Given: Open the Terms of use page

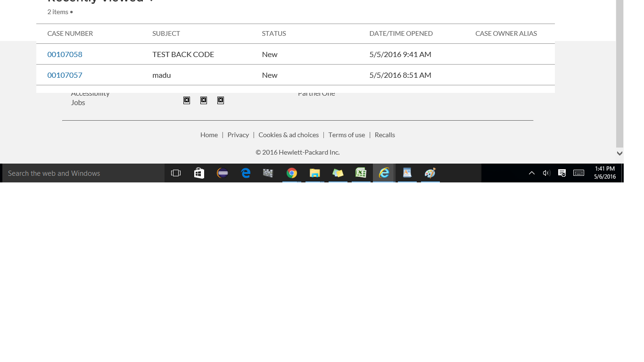Looking at the screenshot, I should 347,135.
